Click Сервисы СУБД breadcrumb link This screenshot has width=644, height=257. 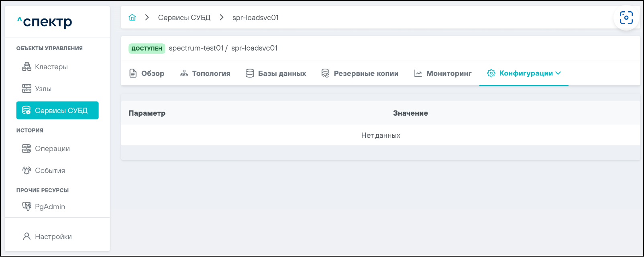pos(184,17)
